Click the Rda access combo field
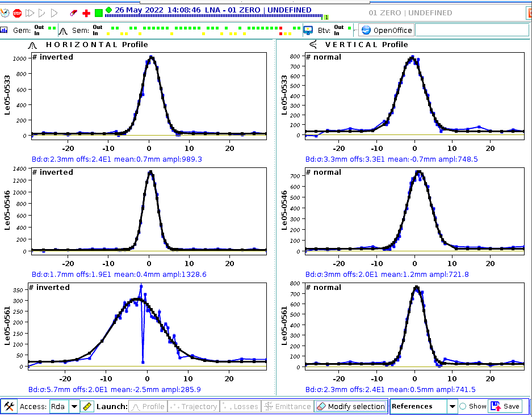The image size is (532, 417). (x=60, y=406)
